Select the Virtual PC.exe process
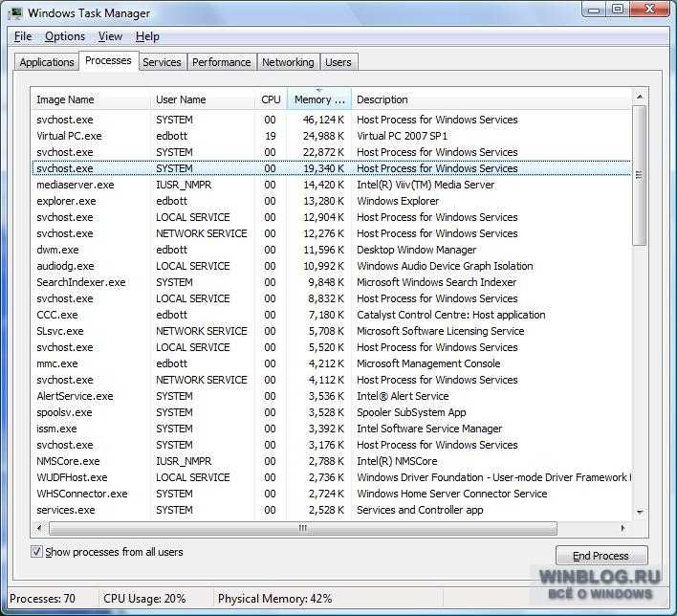The width and height of the screenshot is (677, 616). click(x=331, y=136)
